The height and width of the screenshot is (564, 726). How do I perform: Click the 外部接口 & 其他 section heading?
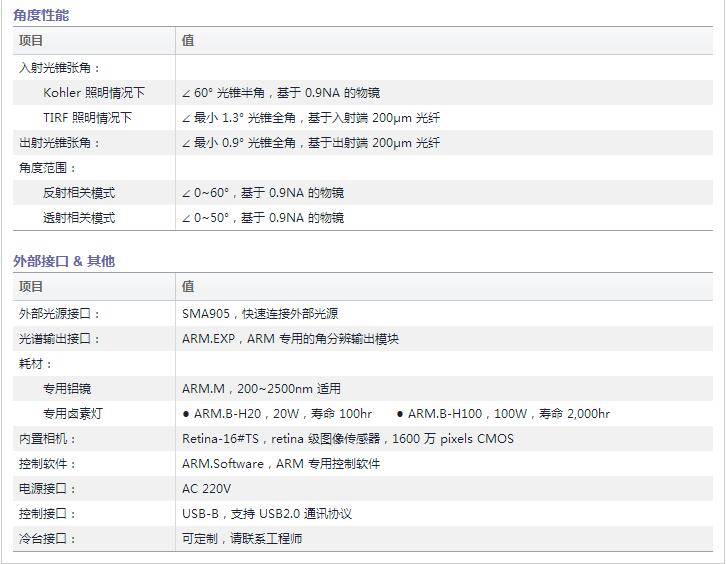click(x=64, y=261)
